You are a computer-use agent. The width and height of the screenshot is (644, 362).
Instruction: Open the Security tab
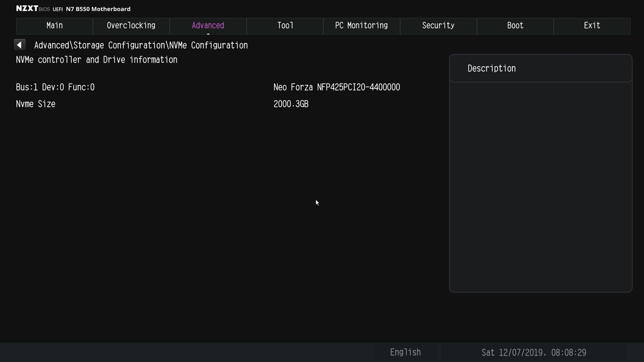click(439, 26)
